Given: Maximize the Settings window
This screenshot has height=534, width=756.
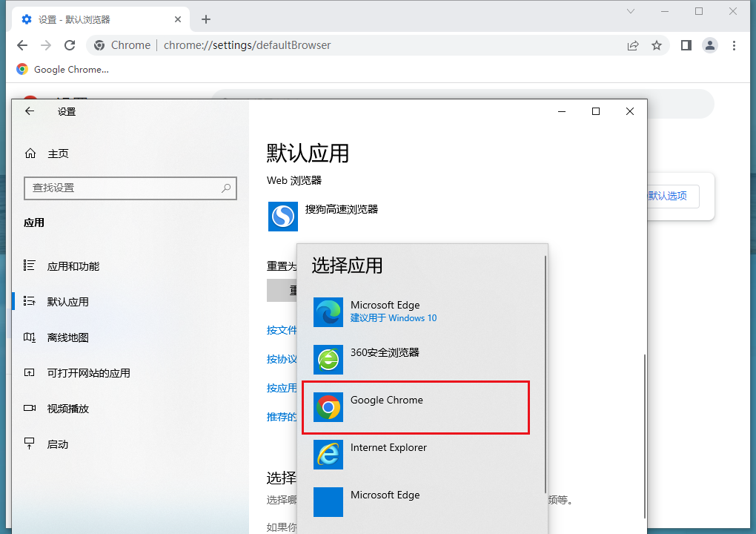Looking at the screenshot, I should coord(596,111).
